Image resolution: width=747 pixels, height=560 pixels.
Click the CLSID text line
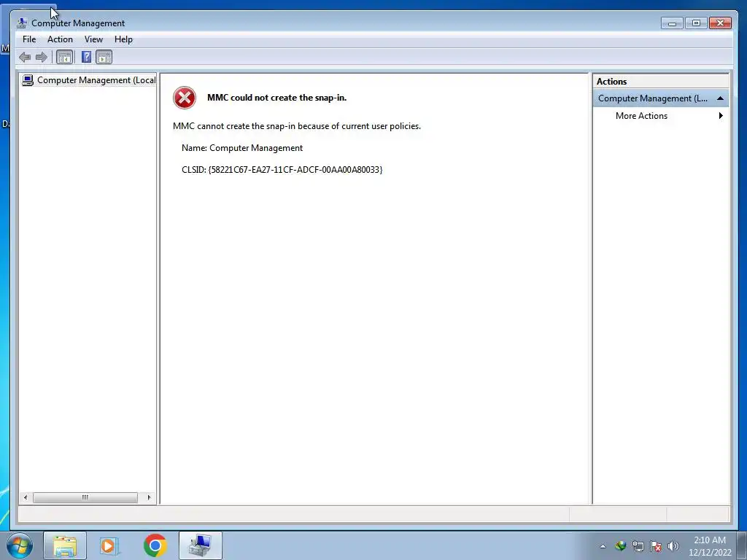point(282,169)
